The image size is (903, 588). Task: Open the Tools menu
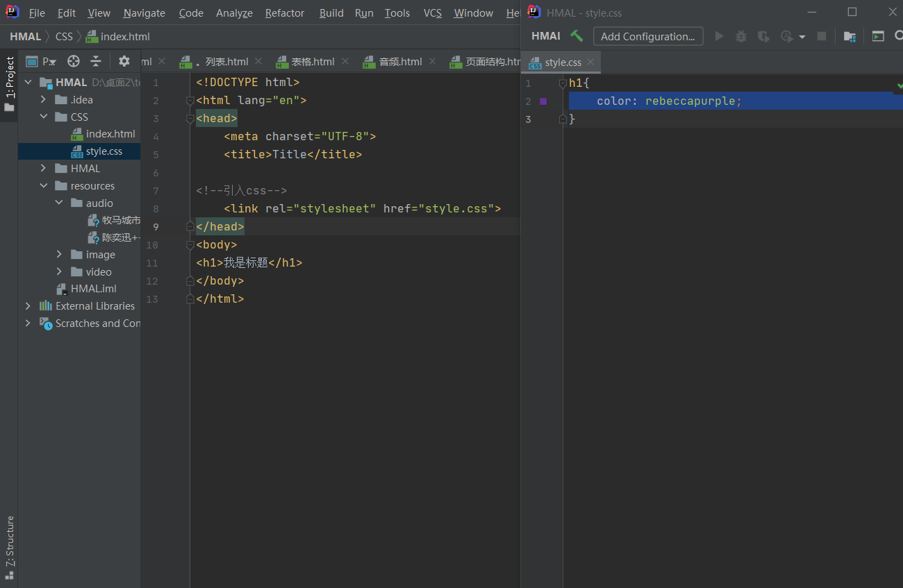coord(397,13)
